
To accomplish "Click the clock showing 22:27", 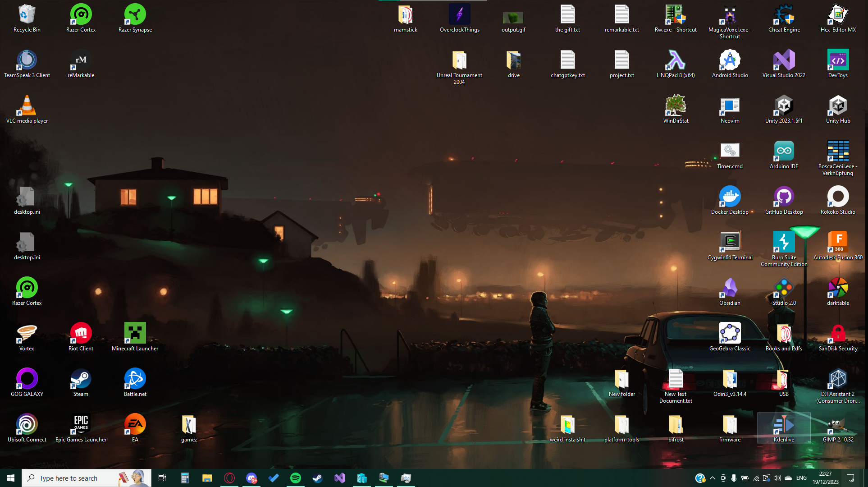I will click(826, 478).
